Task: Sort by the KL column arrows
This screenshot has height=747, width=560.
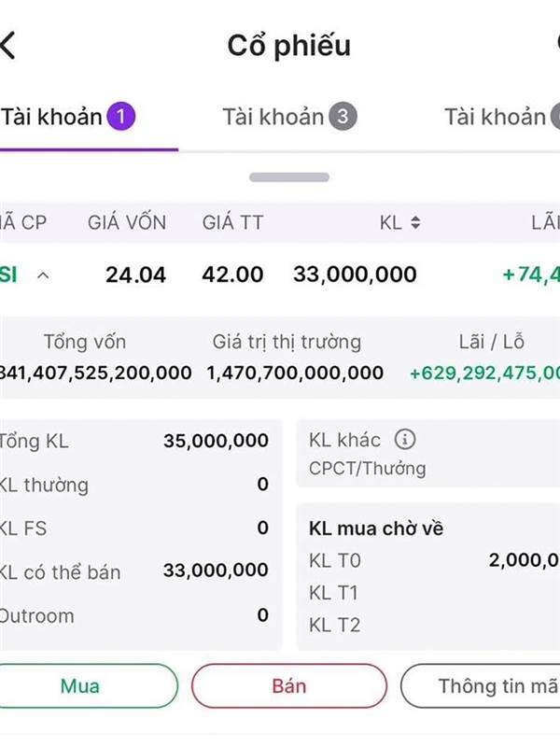Action: pyautogui.click(x=415, y=222)
